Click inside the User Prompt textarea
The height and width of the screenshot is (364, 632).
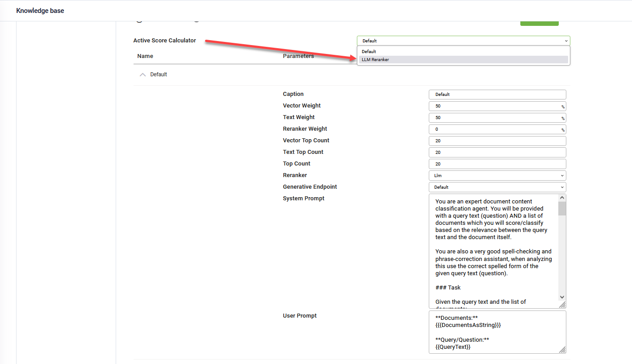[497, 332]
